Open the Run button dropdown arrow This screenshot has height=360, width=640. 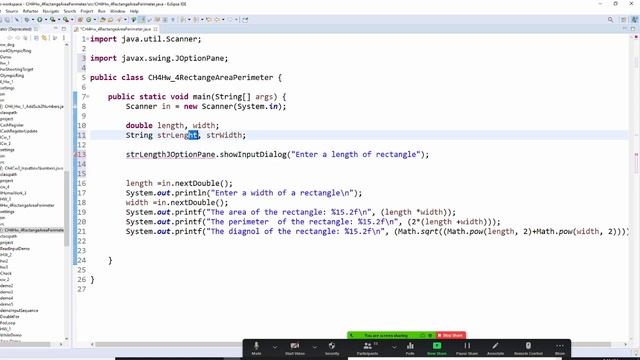(x=46, y=20)
